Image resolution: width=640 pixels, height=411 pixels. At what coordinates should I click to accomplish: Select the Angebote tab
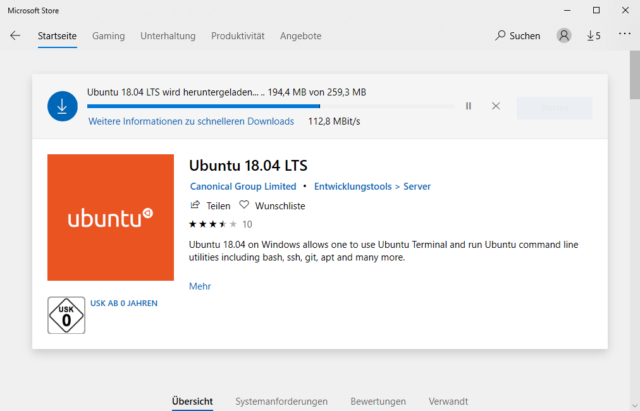[x=301, y=36]
